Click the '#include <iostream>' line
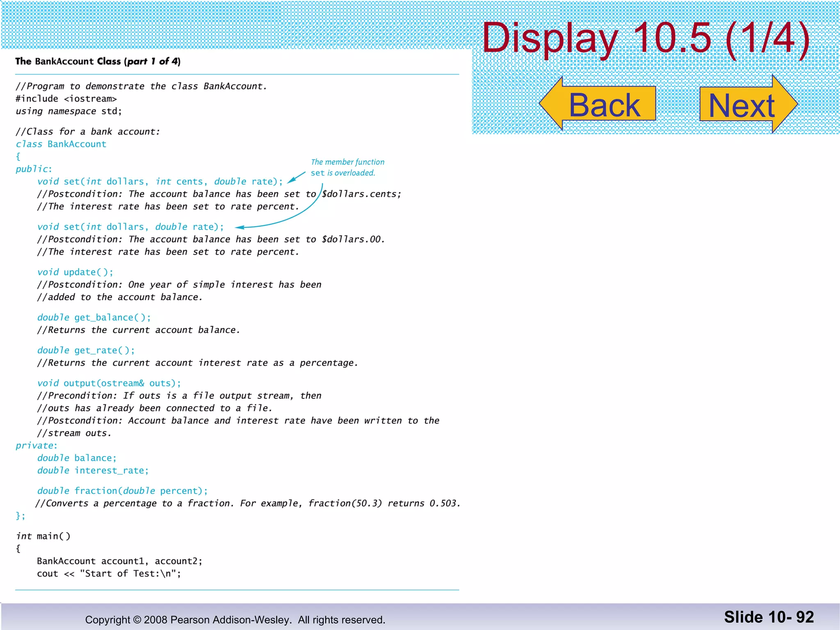The width and height of the screenshot is (840, 630). (66, 99)
